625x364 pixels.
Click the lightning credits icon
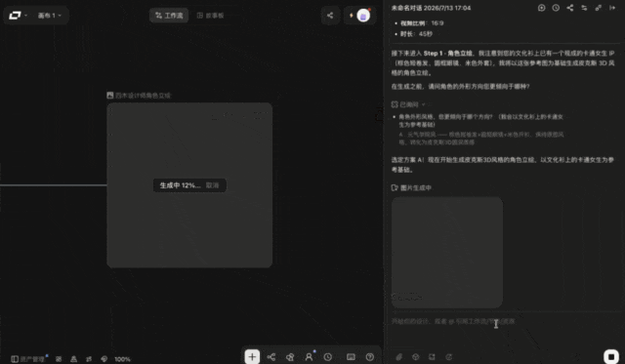[352, 16]
